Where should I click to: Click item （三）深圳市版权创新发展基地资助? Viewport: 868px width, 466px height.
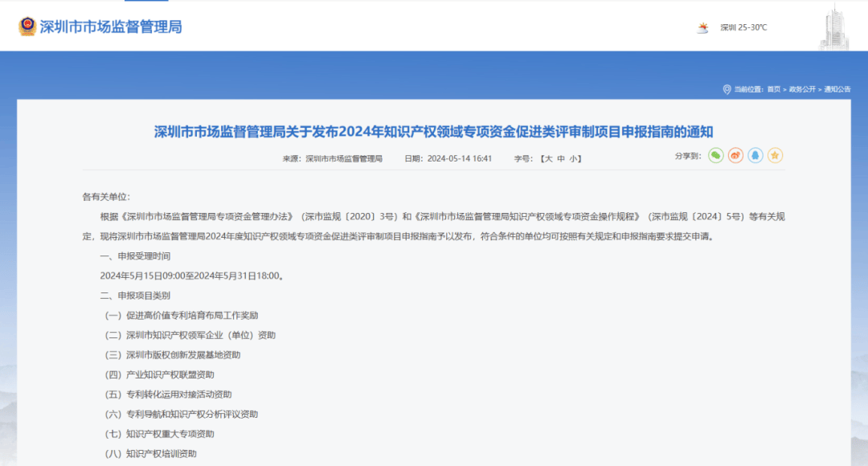173,355
